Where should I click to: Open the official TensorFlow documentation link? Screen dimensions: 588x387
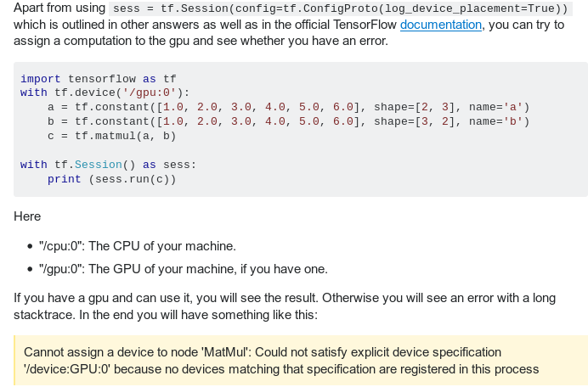[440, 25]
